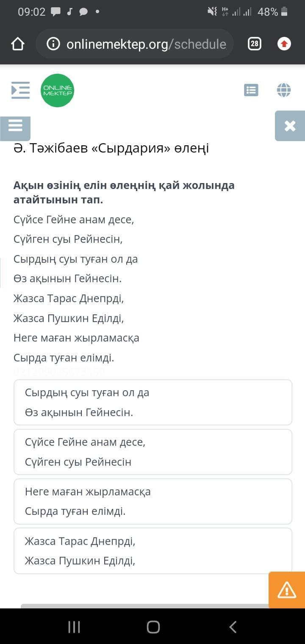
Task: Tap the red update arrow icon
Action: click(x=284, y=44)
